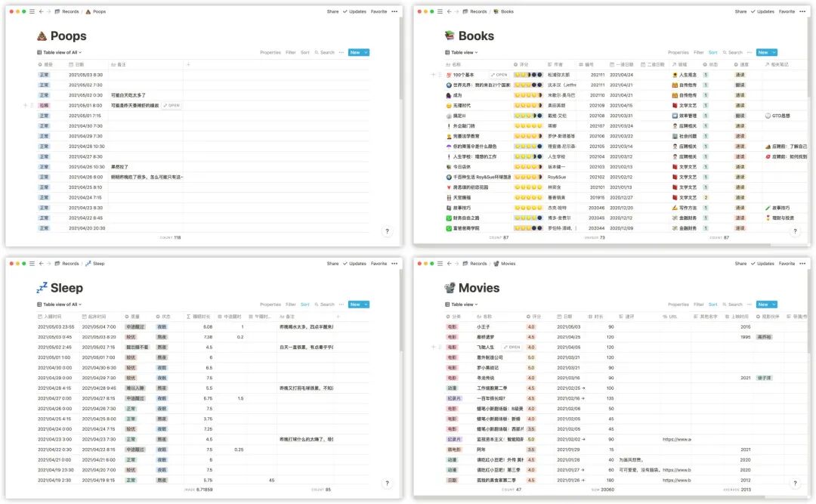This screenshot has height=504, width=816.
Task: Open view more options beside Search in Movies
Action: pos(750,305)
